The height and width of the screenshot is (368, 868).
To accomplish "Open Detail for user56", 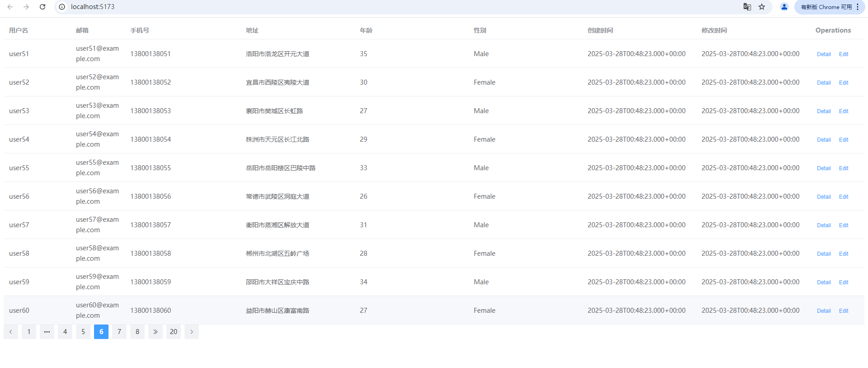I will coord(824,197).
